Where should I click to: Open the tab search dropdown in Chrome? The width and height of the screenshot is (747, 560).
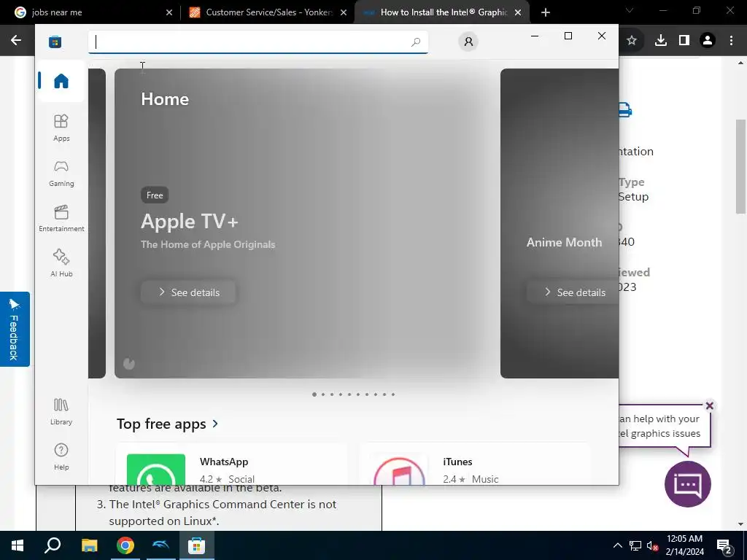click(x=630, y=10)
